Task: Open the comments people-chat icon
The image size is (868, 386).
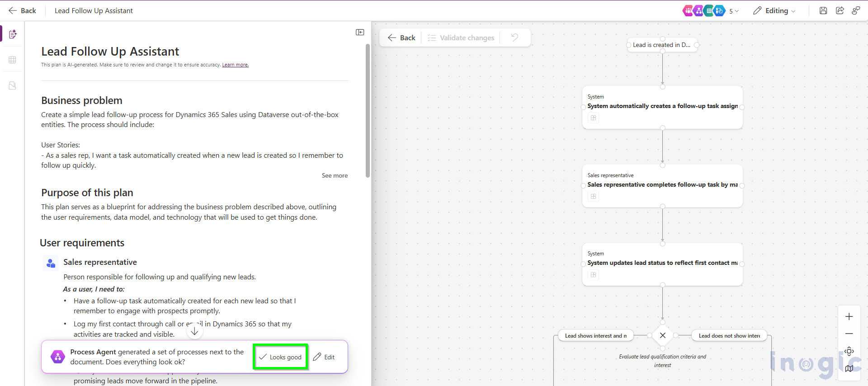Action: coord(856,10)
